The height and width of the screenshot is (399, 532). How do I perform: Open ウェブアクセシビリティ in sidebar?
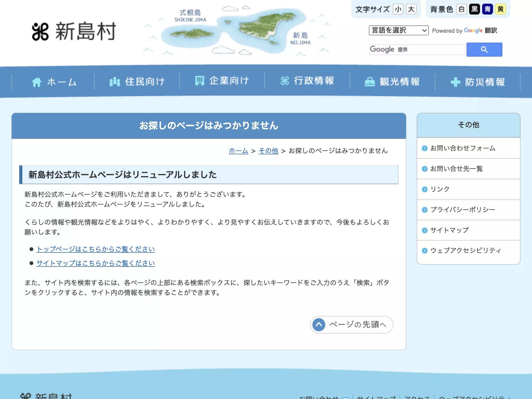[x=468, y=250]
